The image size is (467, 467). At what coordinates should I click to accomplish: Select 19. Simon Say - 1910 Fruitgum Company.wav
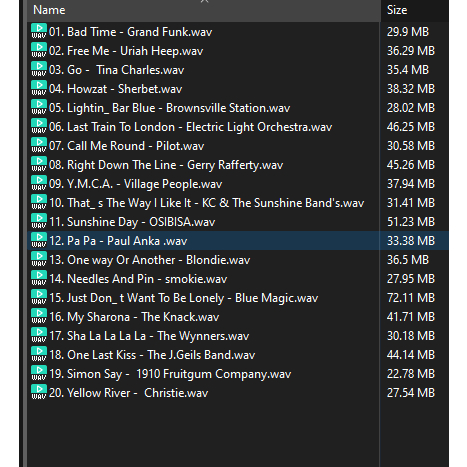coord(170,374)
